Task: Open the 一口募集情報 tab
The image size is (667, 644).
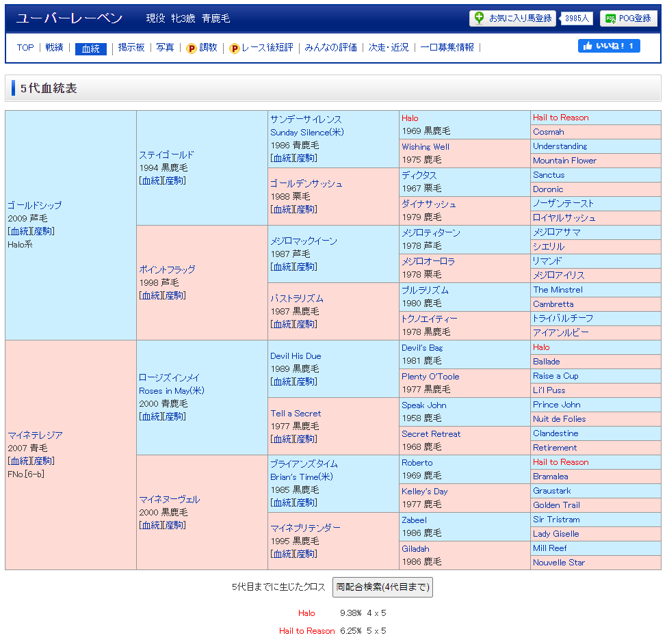Action: pos(447,48)
